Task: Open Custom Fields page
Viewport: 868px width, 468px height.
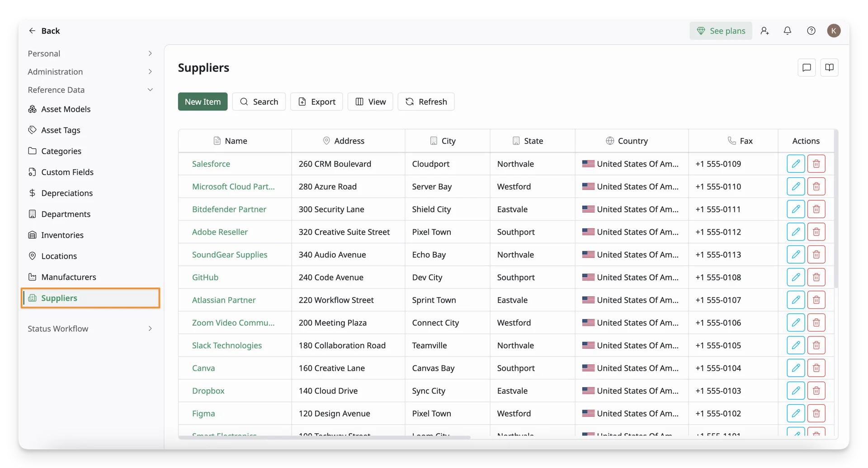Action: (x=90, y=172)
